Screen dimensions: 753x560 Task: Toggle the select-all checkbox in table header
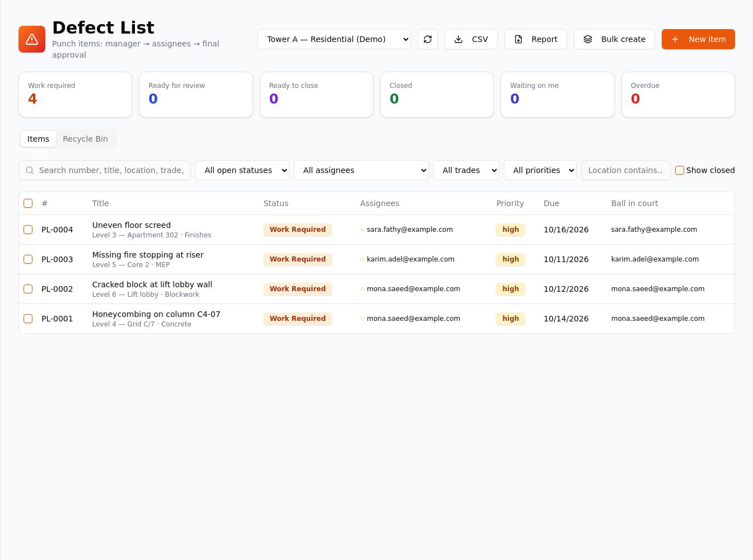[28, 203]
